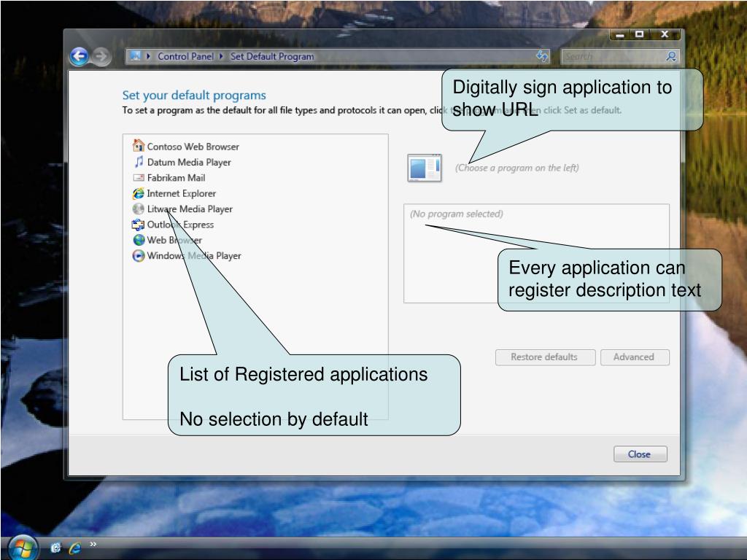Expand arrow before Control Panel breadcrumb
The width and height of the screenshot is (747, 560).
tap(149, 56)
